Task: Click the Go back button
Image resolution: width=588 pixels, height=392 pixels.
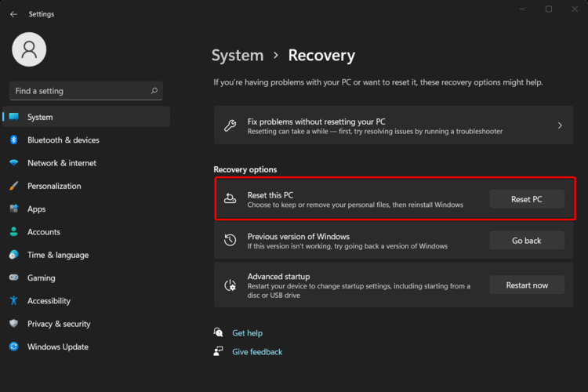Action: click(x=526, y=241)
